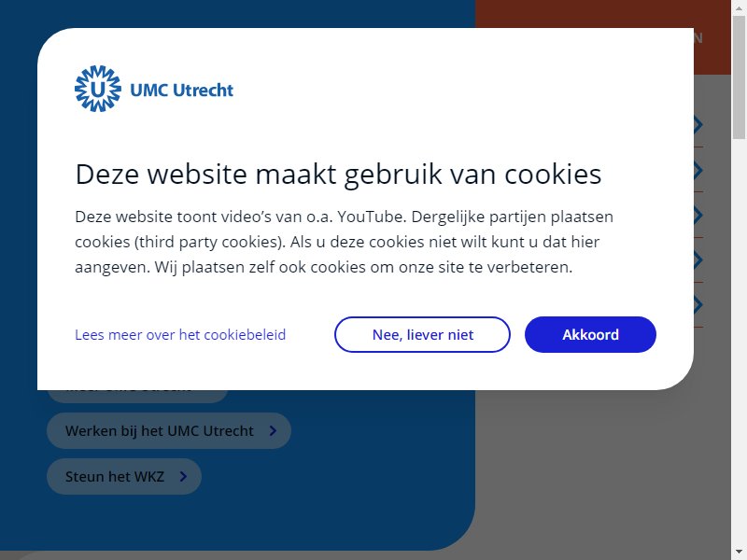Click the UMC Utrecht sunburst logo emblem
Screen dimensions: 747x560
click(98, 89)
